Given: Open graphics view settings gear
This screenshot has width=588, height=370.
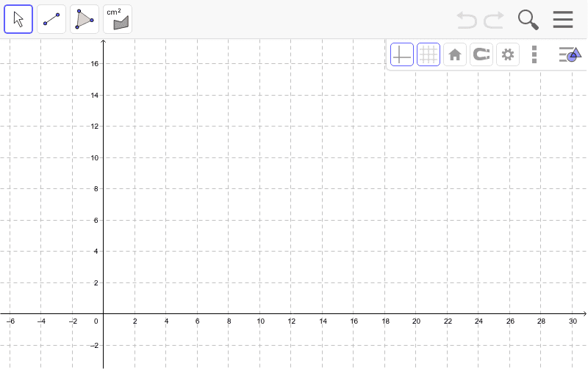Looking at the screenshot, I should [x=508, y=54].
